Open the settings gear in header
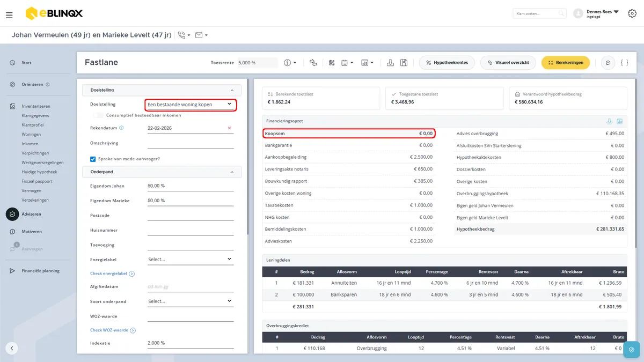This screenshot has width=644, height=362. 632,14
